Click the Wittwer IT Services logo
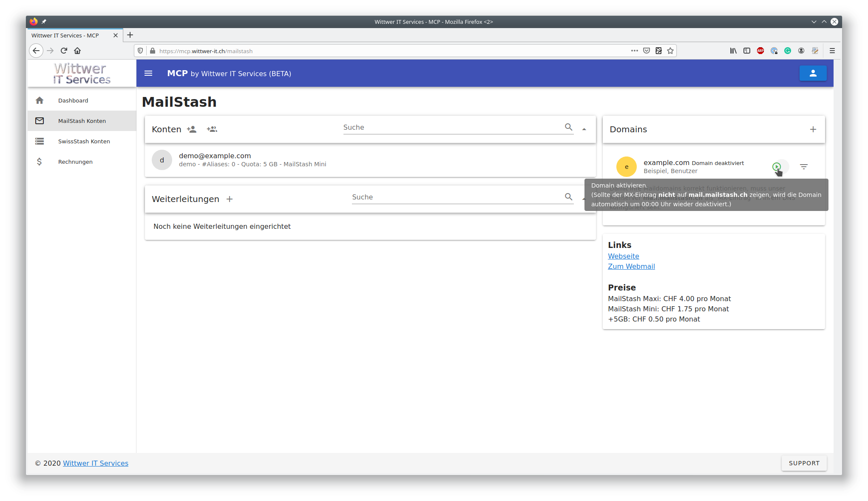Viewport: 868px width, 501px height. tap(82, 74)
